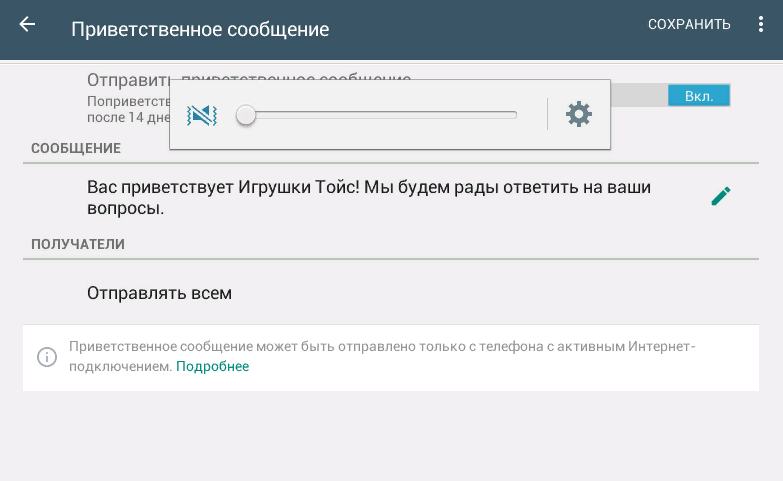Click the grey track of the greeting switch

(x=638, y=96)
